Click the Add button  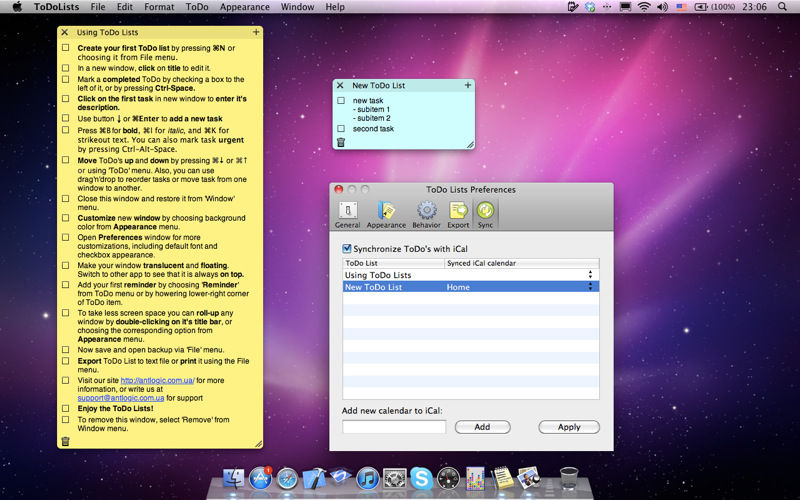pos(482,427)
